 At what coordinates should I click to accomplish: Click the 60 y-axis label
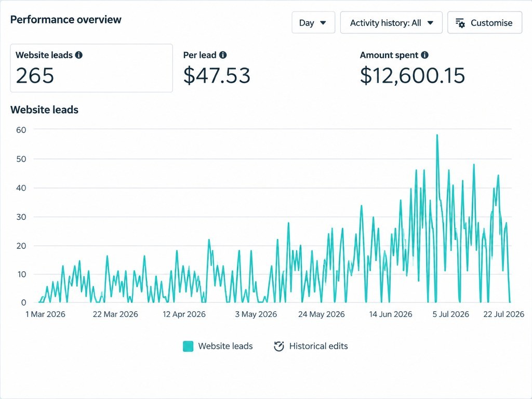click(21, 130)
